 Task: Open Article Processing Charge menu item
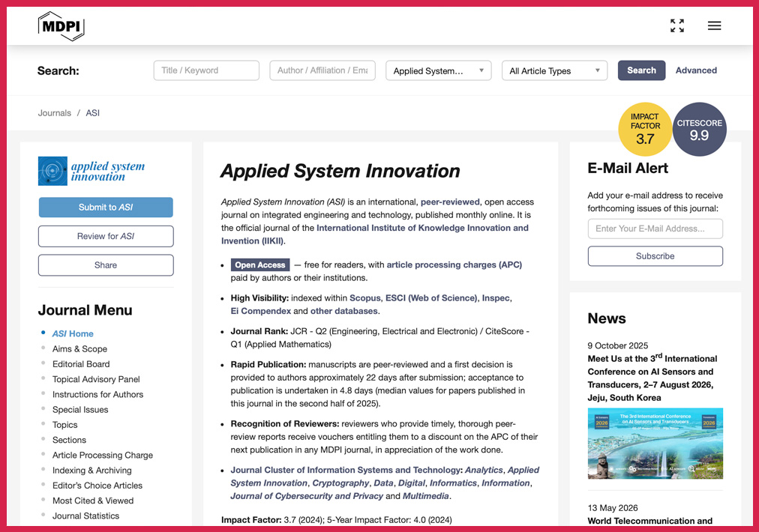pyautogui.click(x=103, y=455)
